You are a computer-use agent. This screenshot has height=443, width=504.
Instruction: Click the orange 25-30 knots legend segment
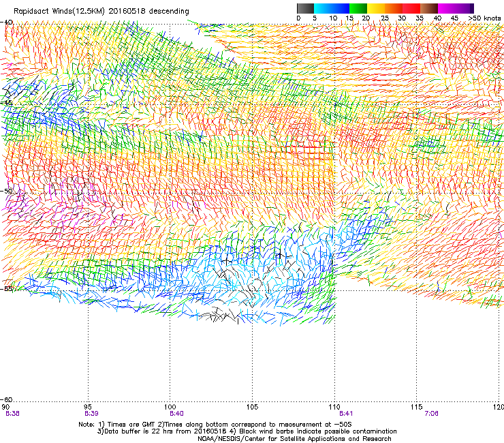[394, 8]
